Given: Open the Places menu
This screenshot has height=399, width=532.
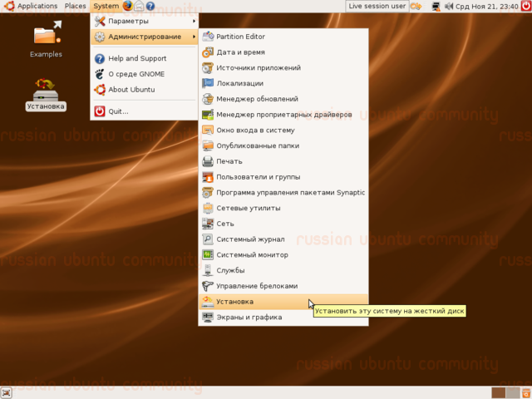Looking at the screenshot, I should click(x=76, y=6).
